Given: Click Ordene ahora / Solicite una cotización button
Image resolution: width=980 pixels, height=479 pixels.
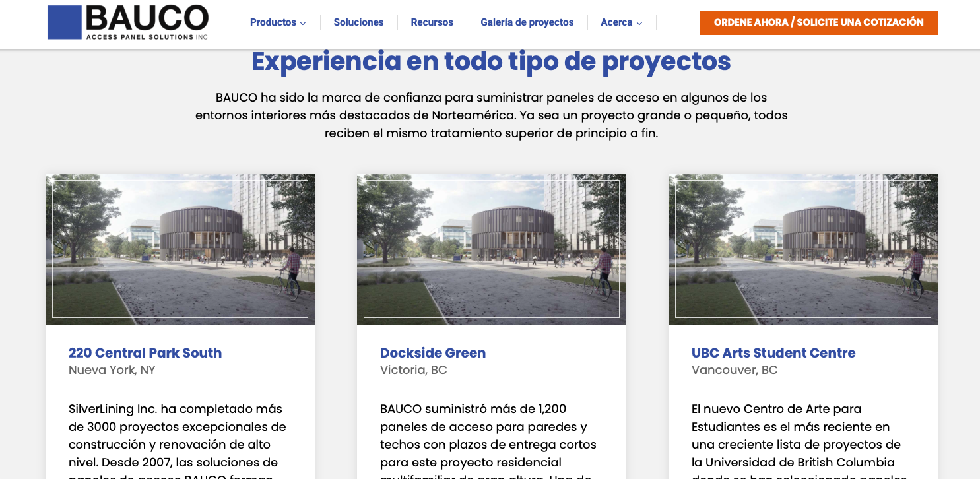Looking at the screenshot, I should (x=818, y=22).
